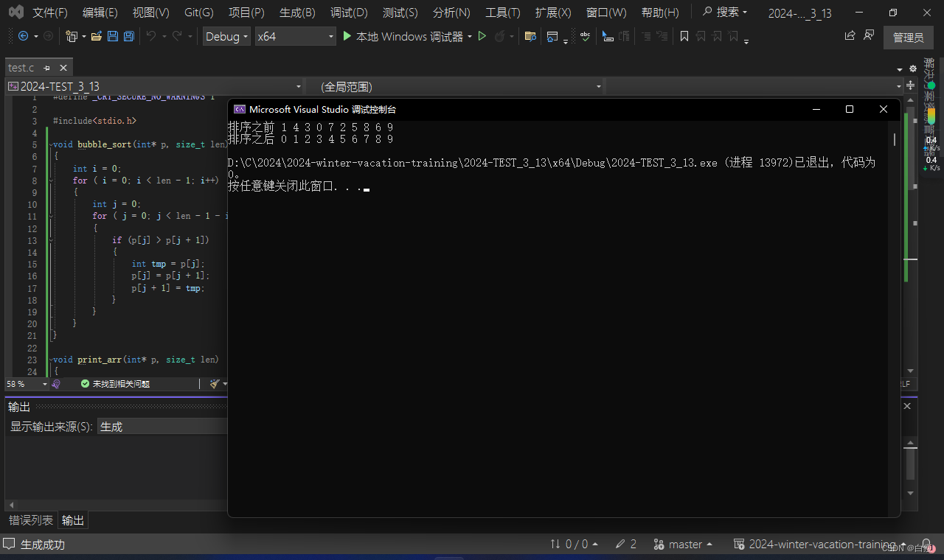
Task: Click the code cleanup broom icon
Action: pos(215,384)
